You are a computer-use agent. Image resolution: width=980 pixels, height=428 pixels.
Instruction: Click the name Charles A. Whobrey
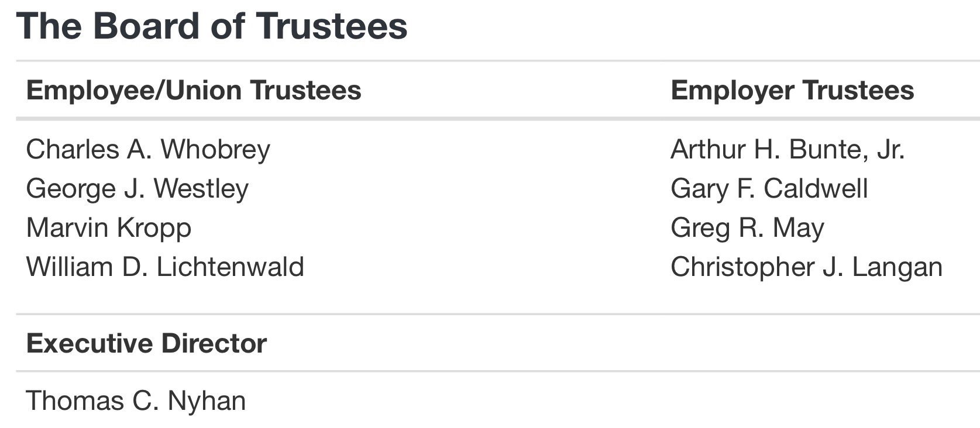point(148,150)
